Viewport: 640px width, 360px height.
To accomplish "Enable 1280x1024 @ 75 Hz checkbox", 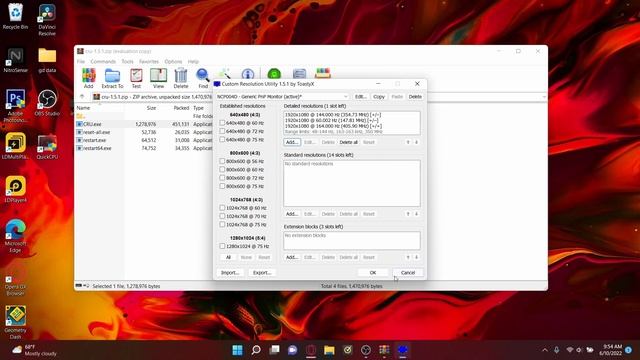I will coord(222,246).
